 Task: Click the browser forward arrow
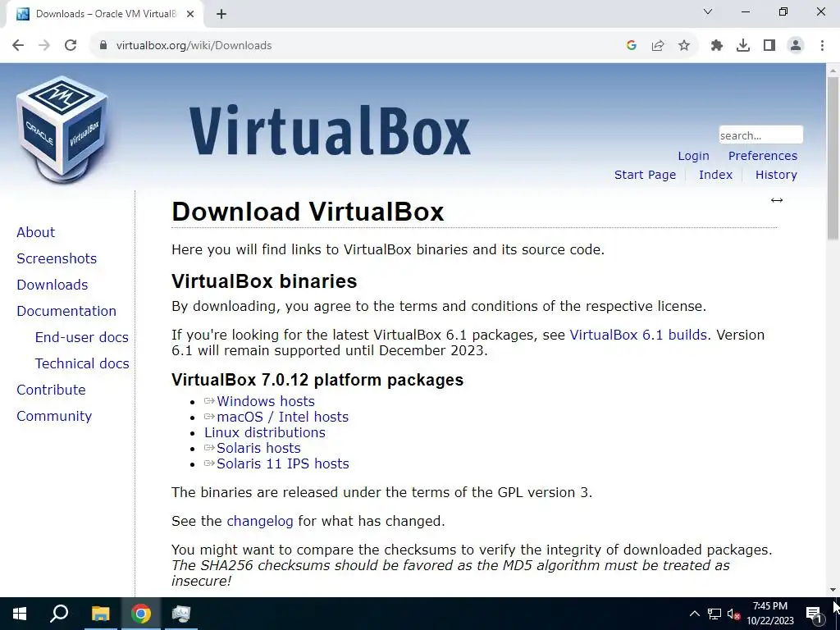[x=44, y=46]
